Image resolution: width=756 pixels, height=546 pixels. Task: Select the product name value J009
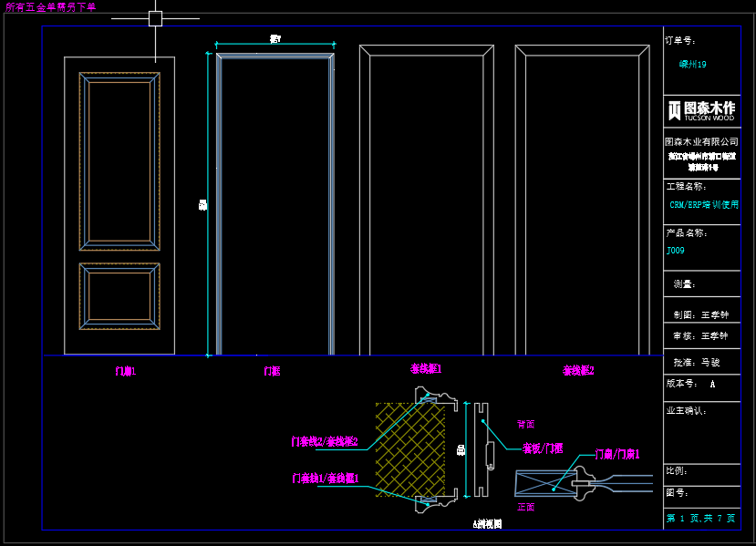coord(675,250)
